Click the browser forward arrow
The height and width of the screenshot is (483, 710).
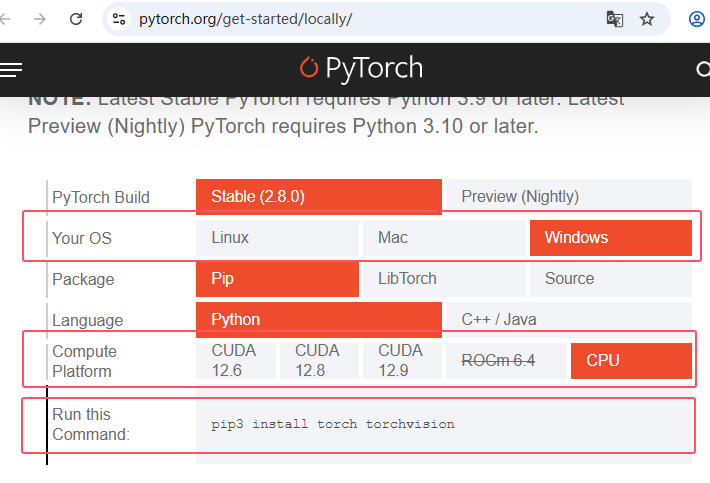tap(40, 19)
